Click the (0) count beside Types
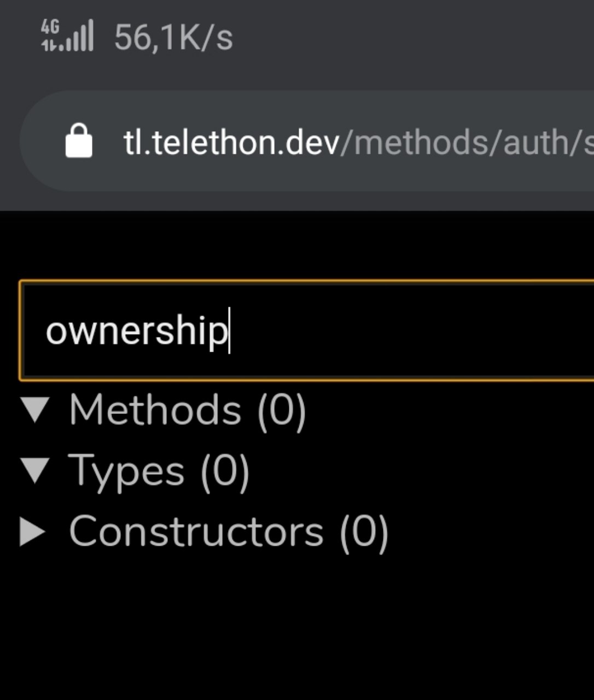This screenshot has height=700, width=594. 225,471
